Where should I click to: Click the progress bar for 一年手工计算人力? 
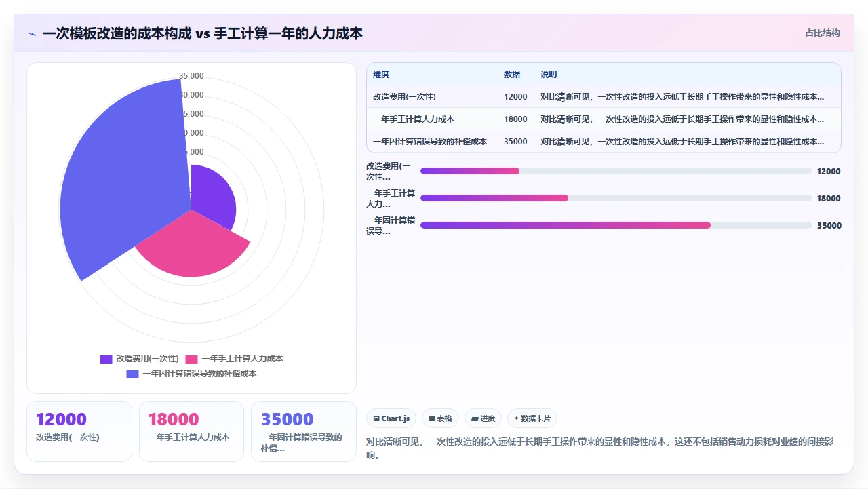click(x=616, y=198)
